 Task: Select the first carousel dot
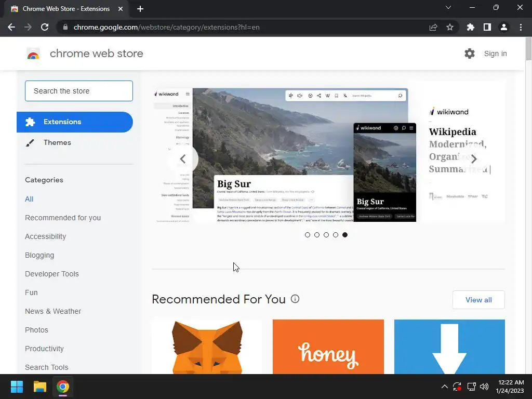tap(308, 235)
